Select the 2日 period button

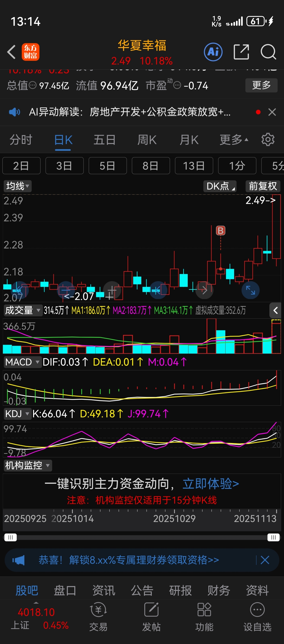coord(22,165)
